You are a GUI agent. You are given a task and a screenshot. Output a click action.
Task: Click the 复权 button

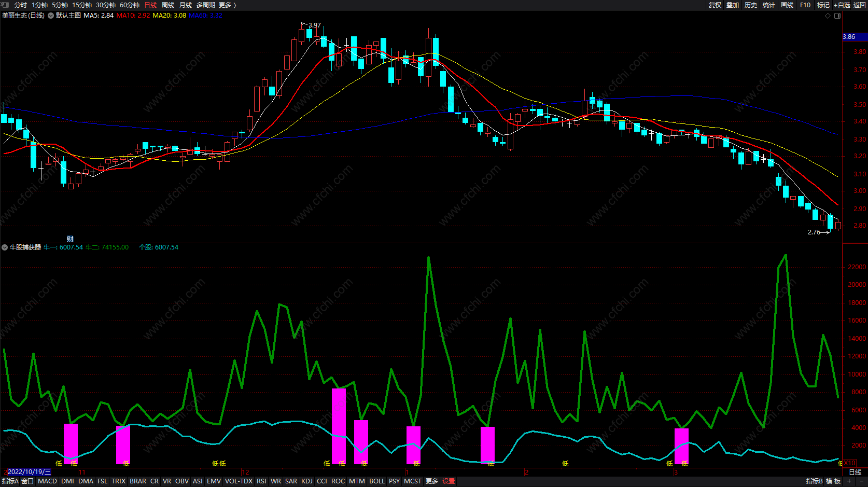(715, 5)
